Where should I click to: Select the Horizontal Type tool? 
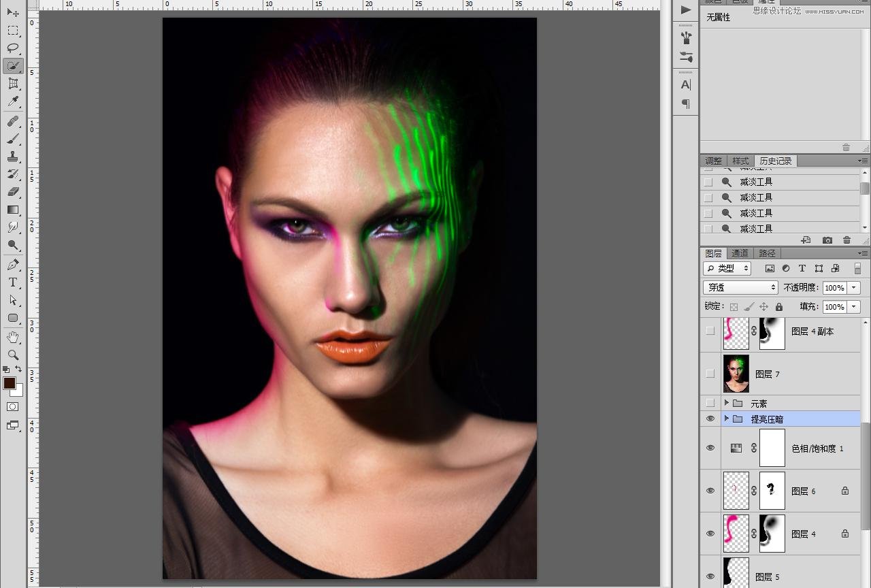pos(13,282)
